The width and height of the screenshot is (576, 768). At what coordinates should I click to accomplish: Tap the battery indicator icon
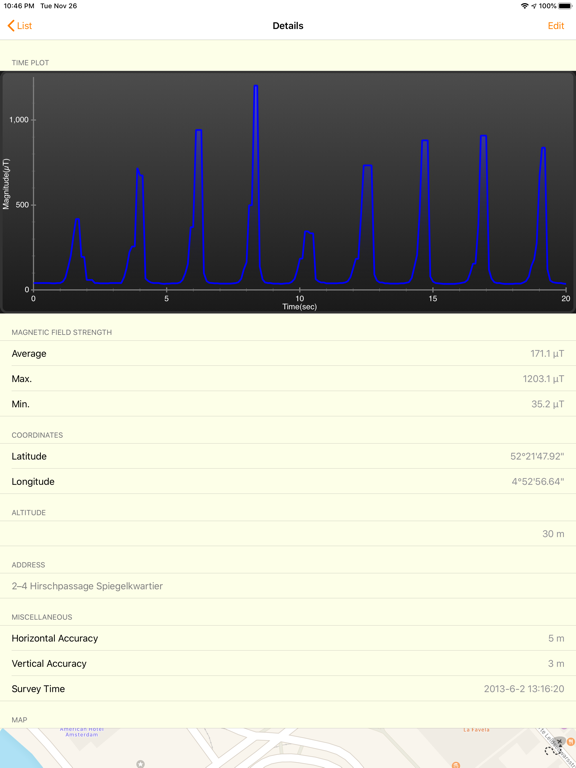565,6
